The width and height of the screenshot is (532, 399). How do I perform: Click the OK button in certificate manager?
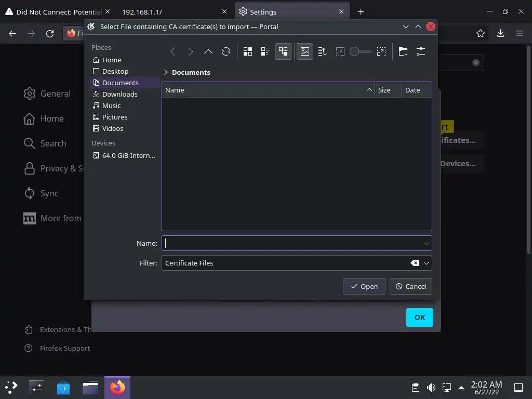click(x=420, y=317)
